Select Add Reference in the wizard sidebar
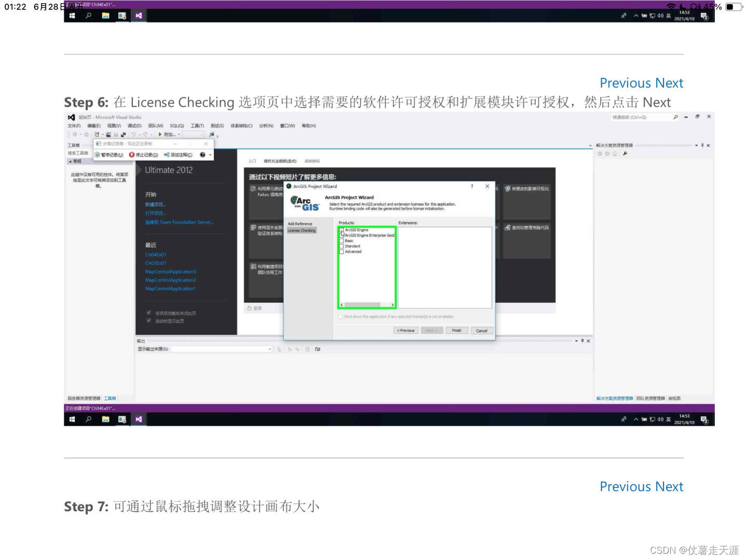The height and width of the screenshot is (560, 747). (x=300, y=224)
